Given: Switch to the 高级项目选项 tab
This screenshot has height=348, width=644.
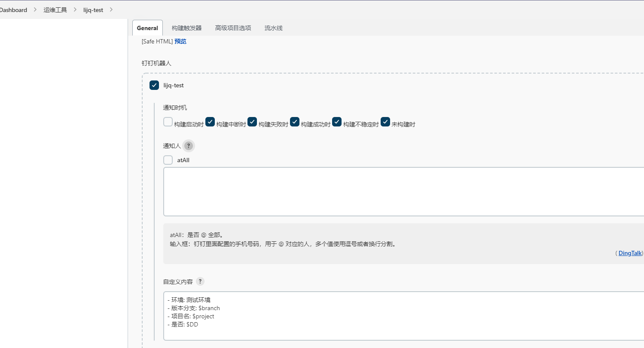Looking at the screenshot, I should pyautogui.click(x=233, y=28).
